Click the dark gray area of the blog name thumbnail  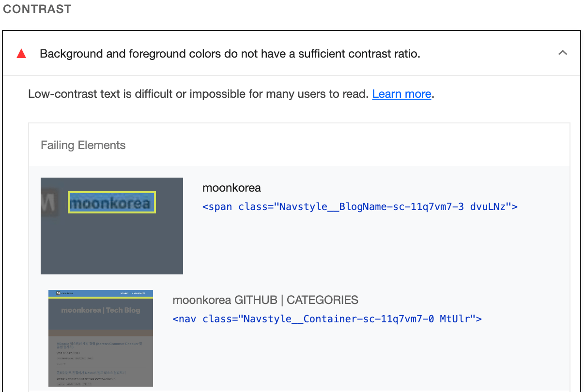[111, 247]
